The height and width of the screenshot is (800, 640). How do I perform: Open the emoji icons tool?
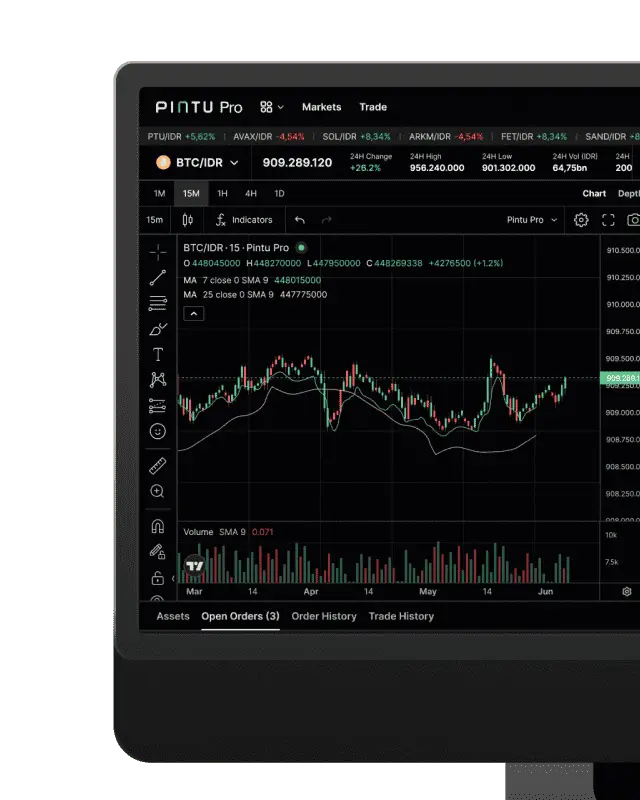158,432
